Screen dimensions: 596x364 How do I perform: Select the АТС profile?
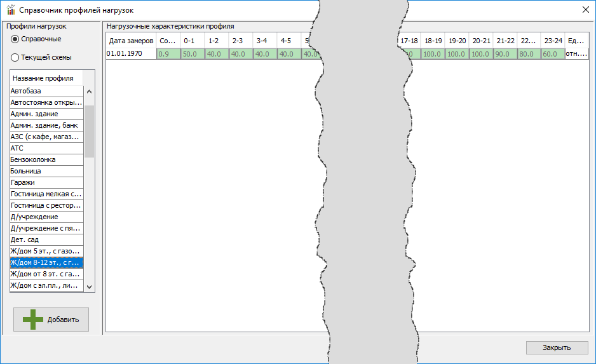click(x=46, y=148)
